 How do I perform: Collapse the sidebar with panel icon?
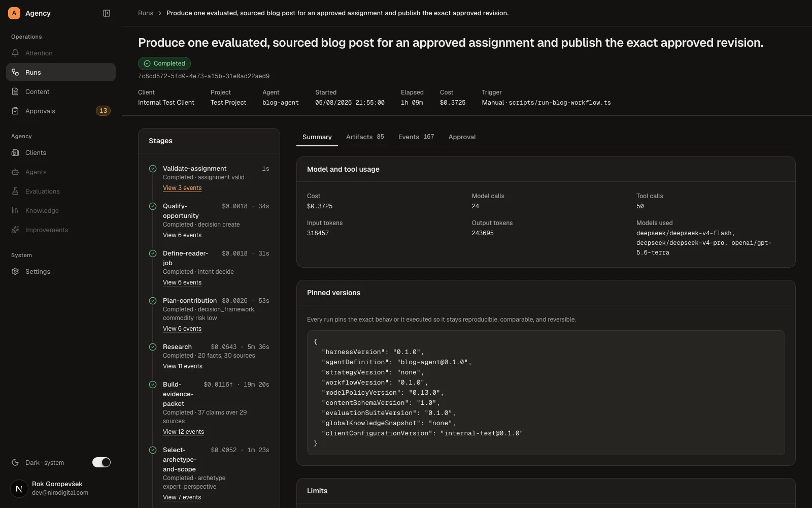pyautogui.click(x=107, y=13)
